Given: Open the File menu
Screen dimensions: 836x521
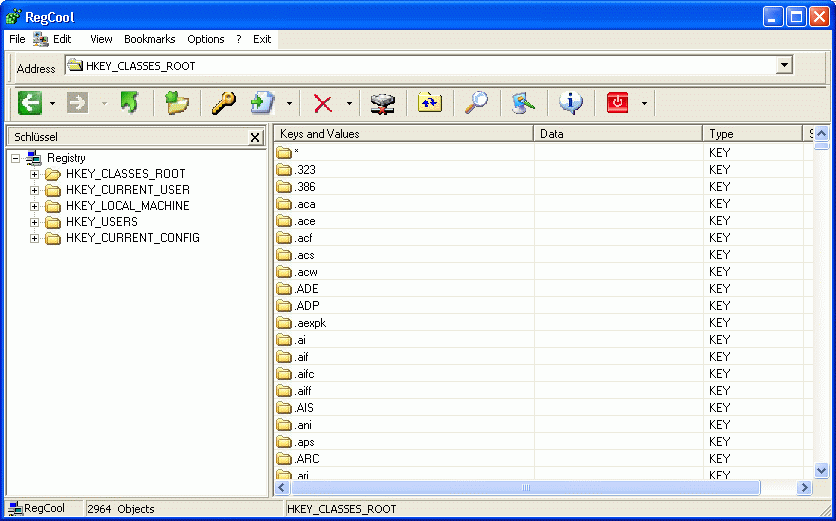Looking at the screenshot, I should click(x=17, y=39).
